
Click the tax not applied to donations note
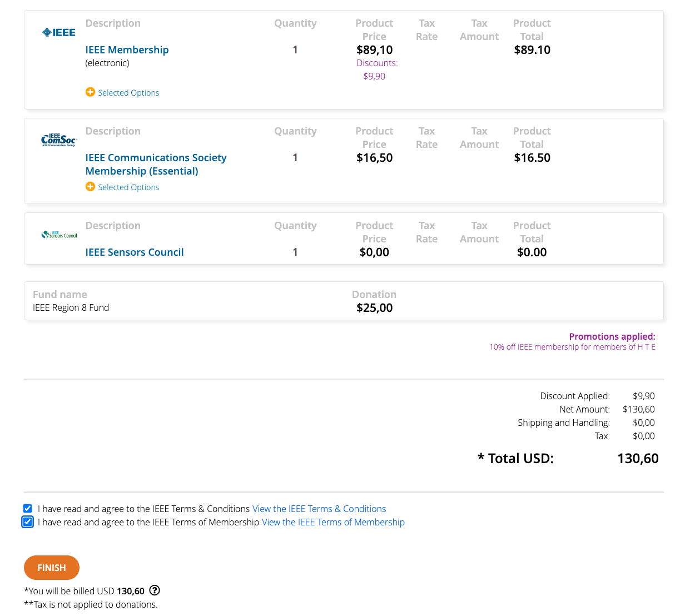coord(91,604)
